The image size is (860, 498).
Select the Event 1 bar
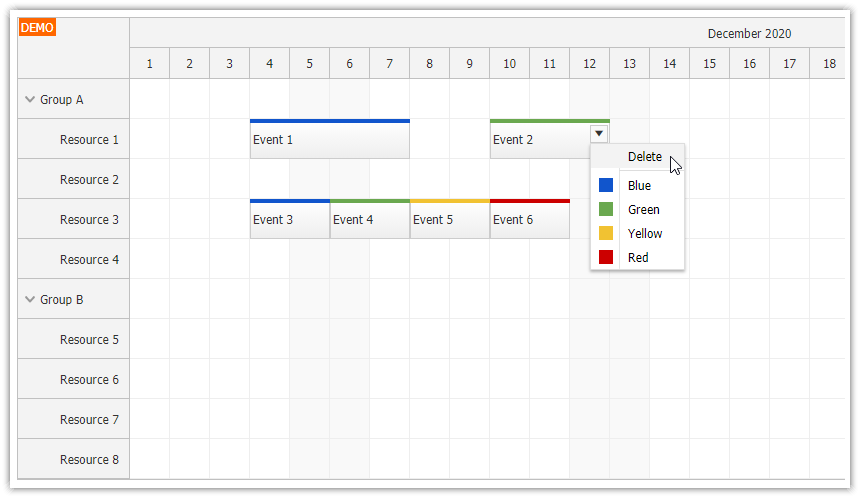pyautogui.click(x=330, y=139)
